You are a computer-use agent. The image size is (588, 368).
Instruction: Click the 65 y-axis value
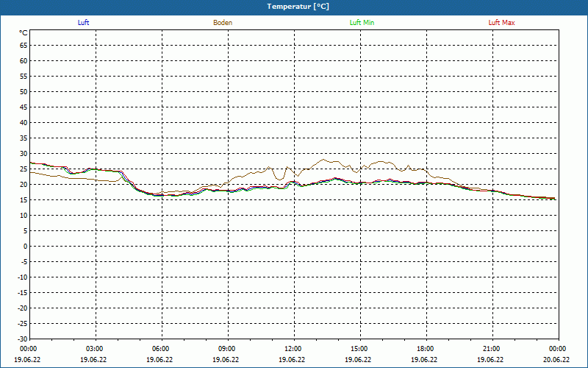(24, 46)
